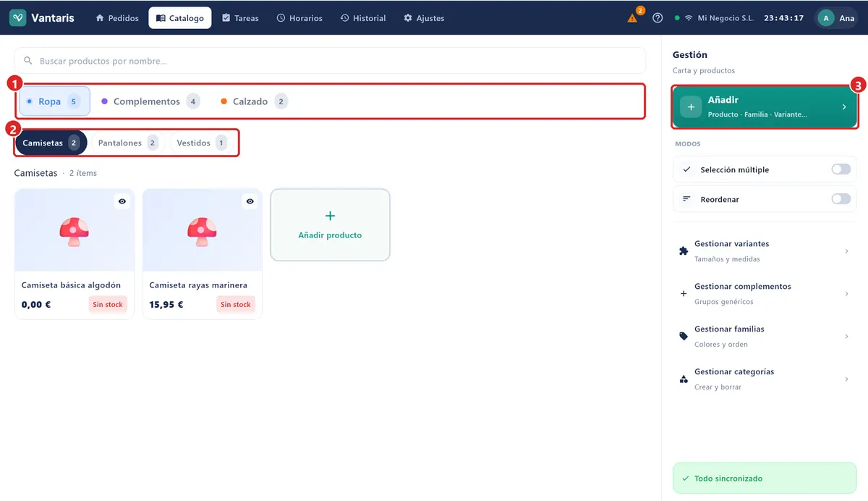This screenshot has height=501, width=868.
Task: Select the Calzado family filter
Action: click(254, 101)
